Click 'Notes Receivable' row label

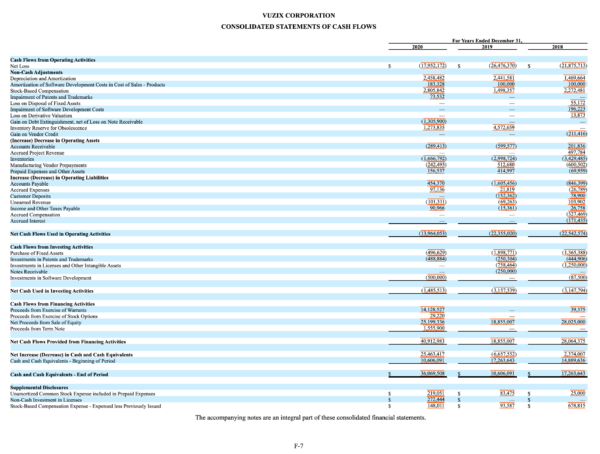pos(29,271)
